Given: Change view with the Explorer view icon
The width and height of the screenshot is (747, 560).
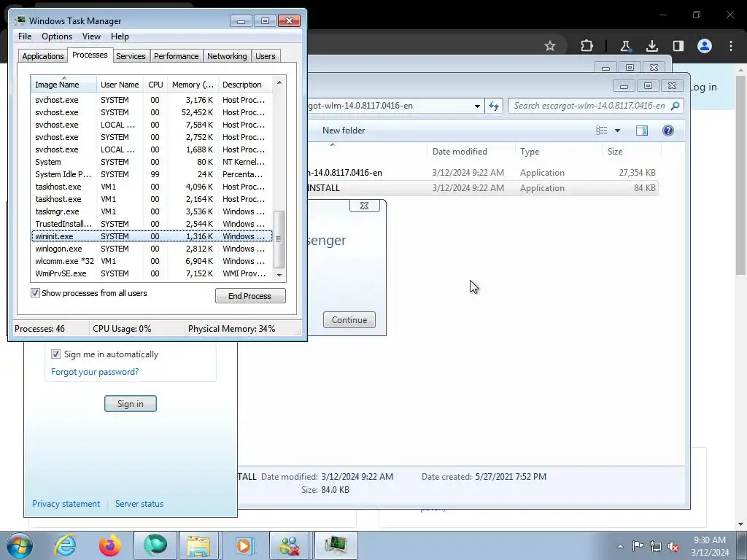Looking at the screenshot, I should (602, 131).
